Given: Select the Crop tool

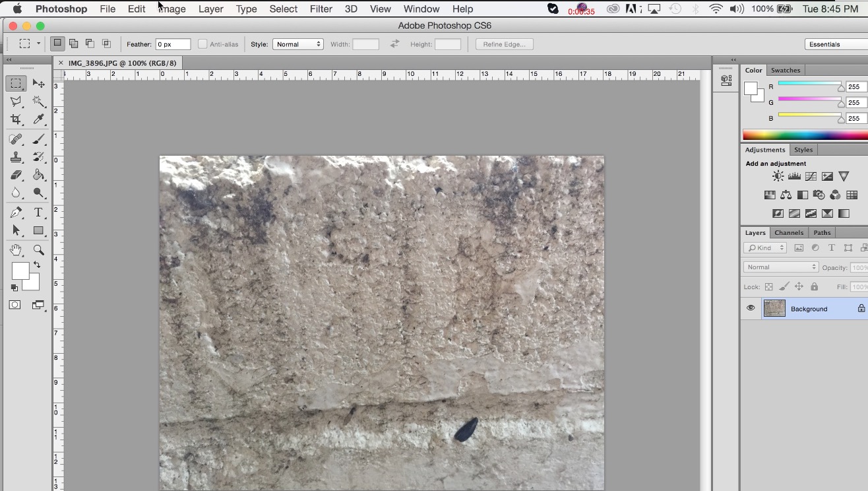Looking at the screenshot, I should (x=16, y=119).
